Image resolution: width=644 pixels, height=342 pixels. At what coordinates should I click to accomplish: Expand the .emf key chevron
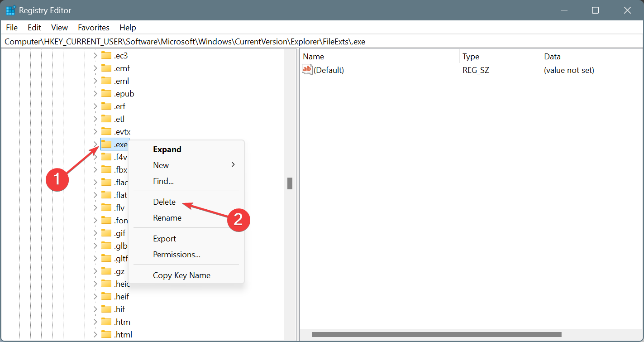tap(95, 68)
